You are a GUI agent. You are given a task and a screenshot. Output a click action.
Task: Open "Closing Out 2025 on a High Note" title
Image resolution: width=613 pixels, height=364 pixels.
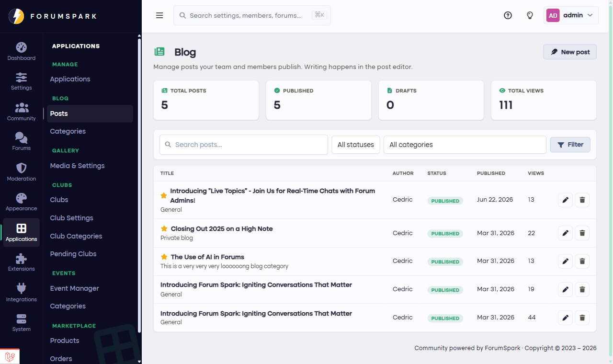point(222,228)
